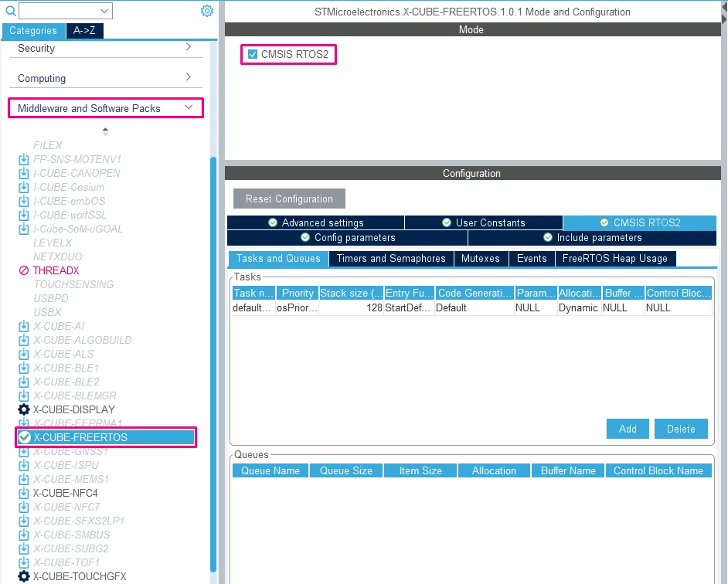Viewport: 728px width, 584px height.
Task: Click the list sort arrows above FILEX
Action: click(x=105, y=131)
